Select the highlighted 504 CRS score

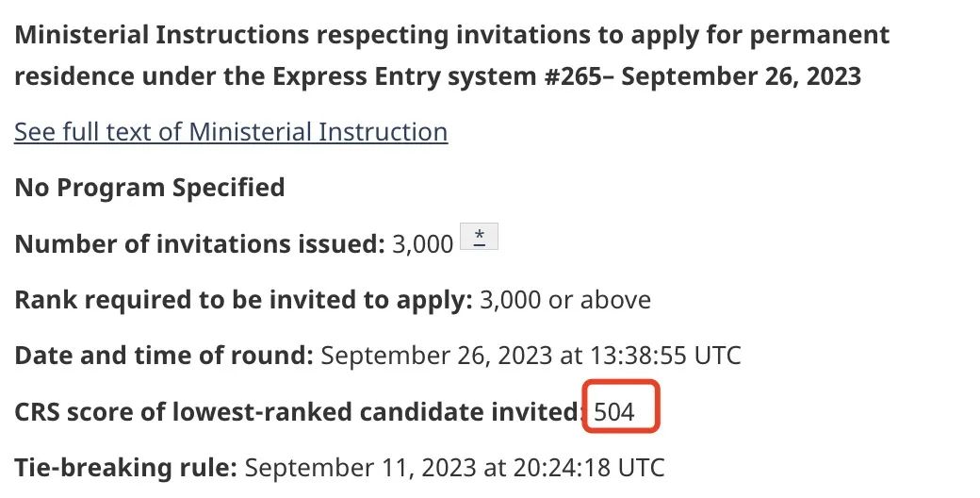[x=613, y=411]
